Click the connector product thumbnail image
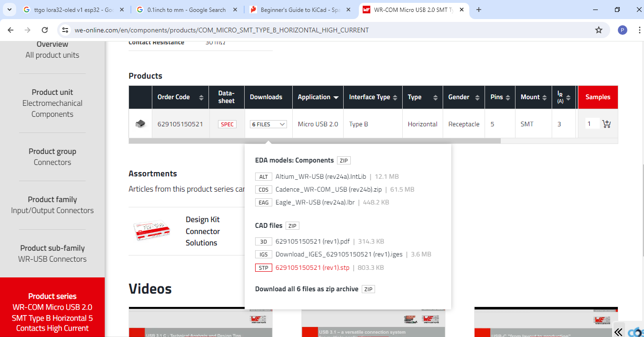Image resolution: width=644 pixels, height=337 pixels. point(140,124)
